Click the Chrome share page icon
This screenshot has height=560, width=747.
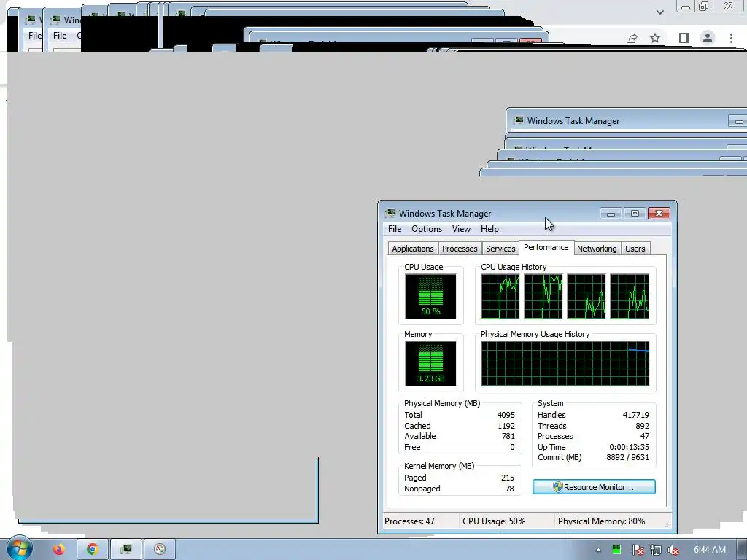pyautogui.click(x=632, y=38)
